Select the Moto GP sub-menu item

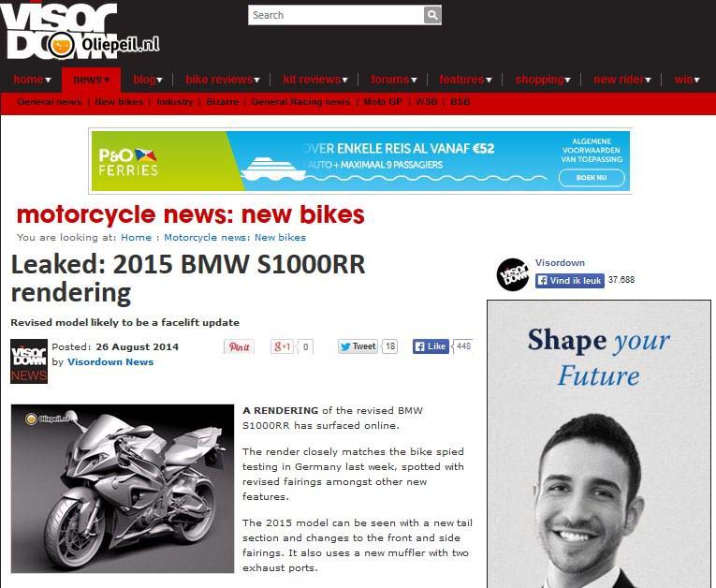[383, 102]
